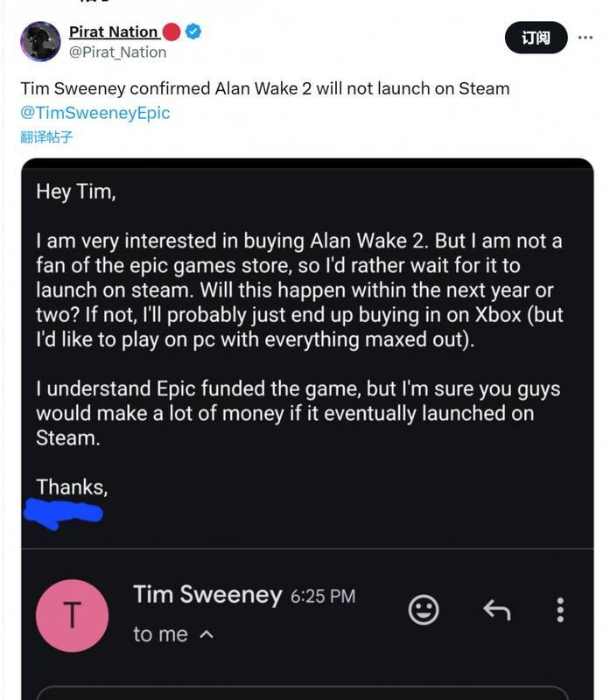610x700 pixels.
Task: Hit the reply arrow in the email
Action: (496, 609)
